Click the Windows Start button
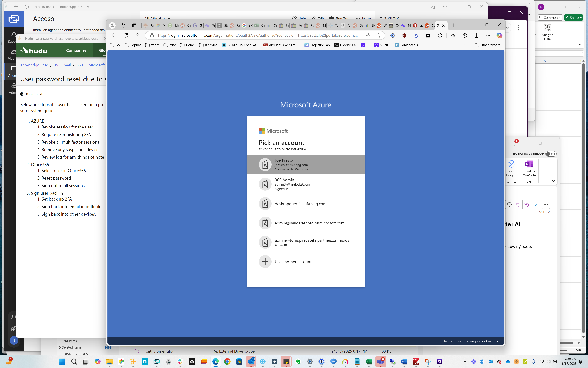 (x=62, y=362)
